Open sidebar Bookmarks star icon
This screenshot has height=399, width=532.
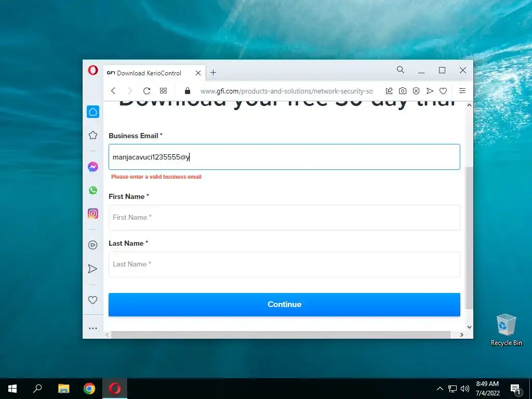pos(93,136)
